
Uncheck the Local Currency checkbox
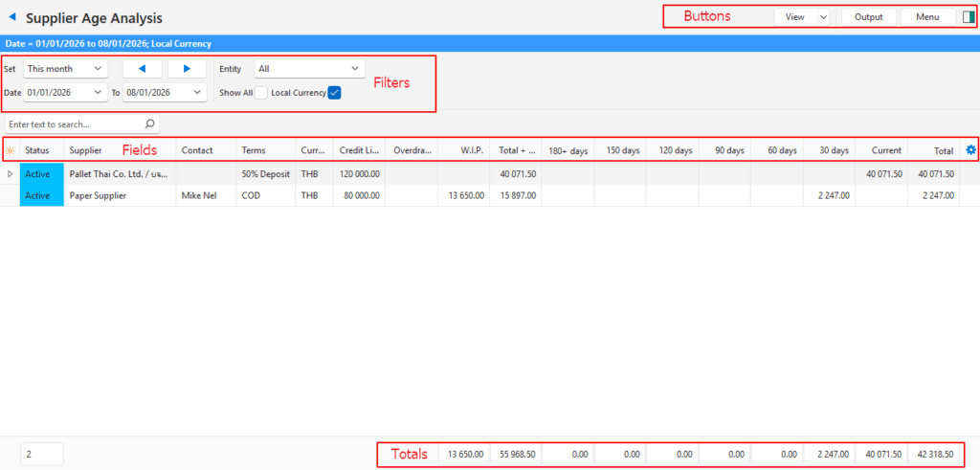coord(334,93)
